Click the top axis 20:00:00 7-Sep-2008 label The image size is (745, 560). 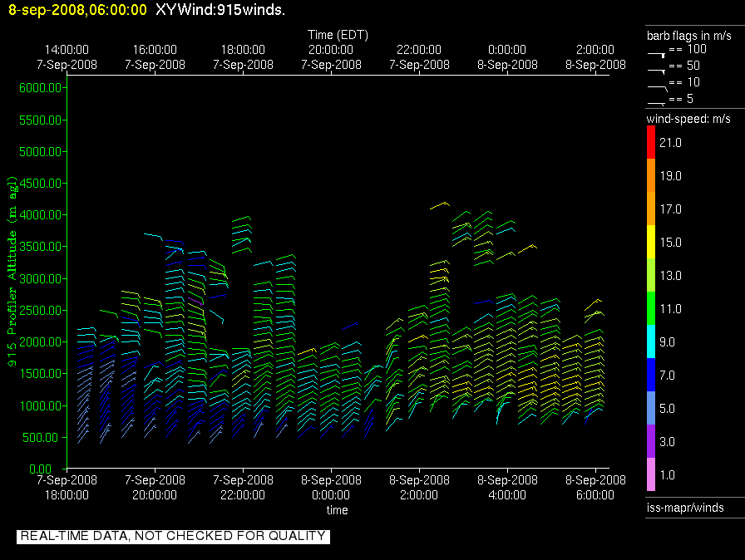tap(331, 57)
